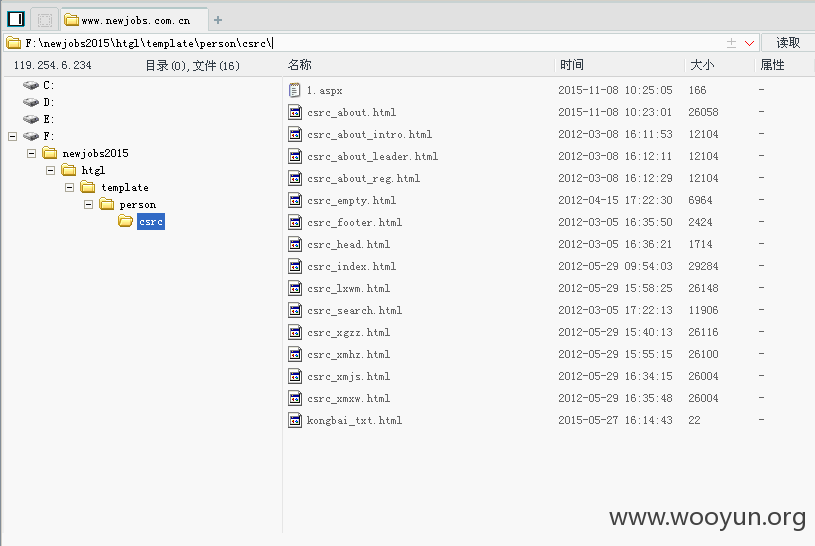Select the F: drive icon
815x546 pixels.
31,136
